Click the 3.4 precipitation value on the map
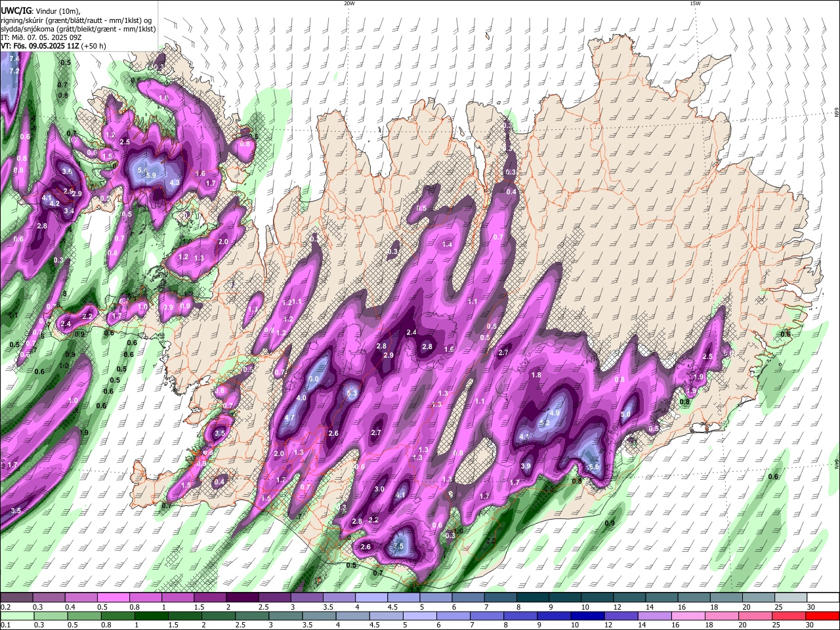 [x=69, y=211]
